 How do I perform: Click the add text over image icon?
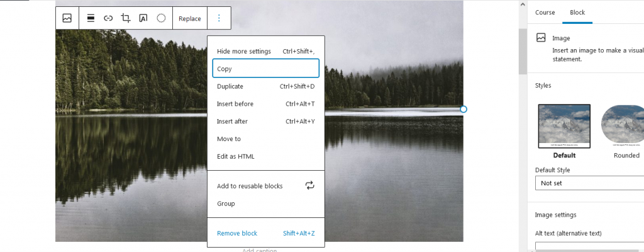[143, 18]
